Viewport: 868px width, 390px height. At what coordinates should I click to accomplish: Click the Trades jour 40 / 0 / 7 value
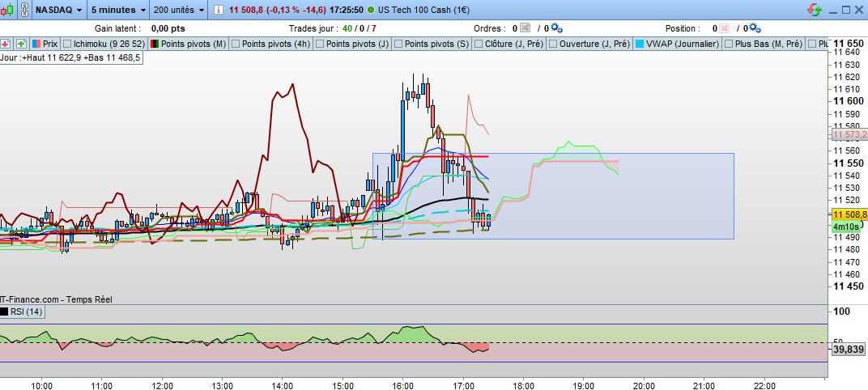[x=360, y=28]
